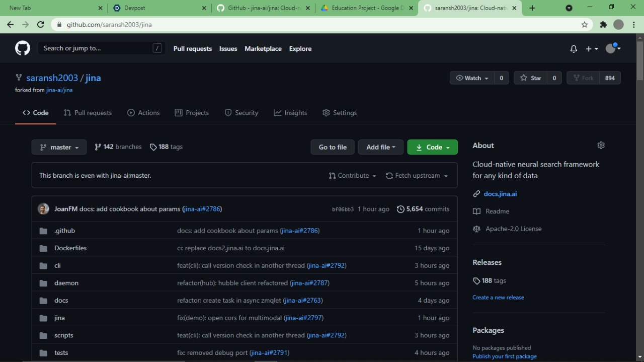Switch to the Pull requests repo tab

pyautogui.click(x=88, y=113)
